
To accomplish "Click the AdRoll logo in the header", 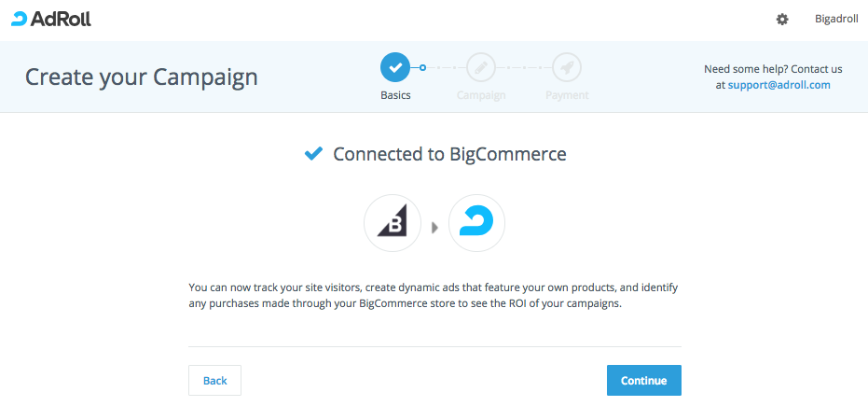I will [x=51, y=19].
